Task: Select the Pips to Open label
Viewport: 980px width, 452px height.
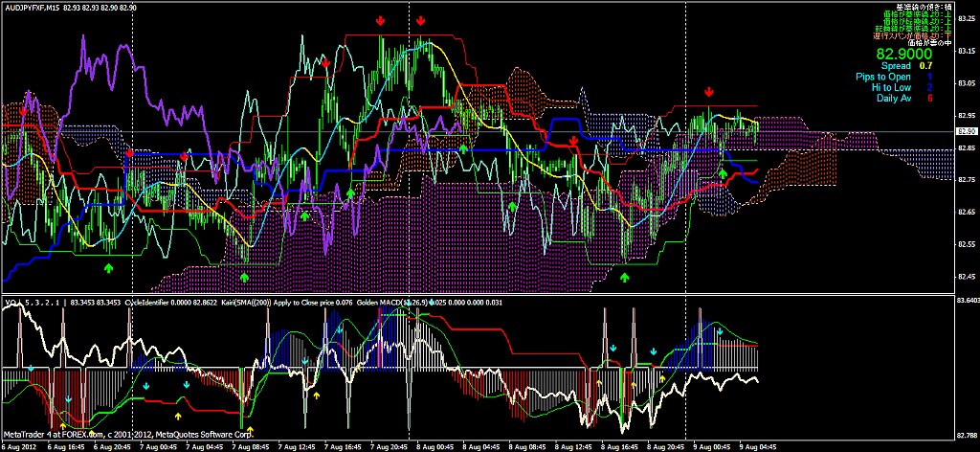Action: point(883,77)
